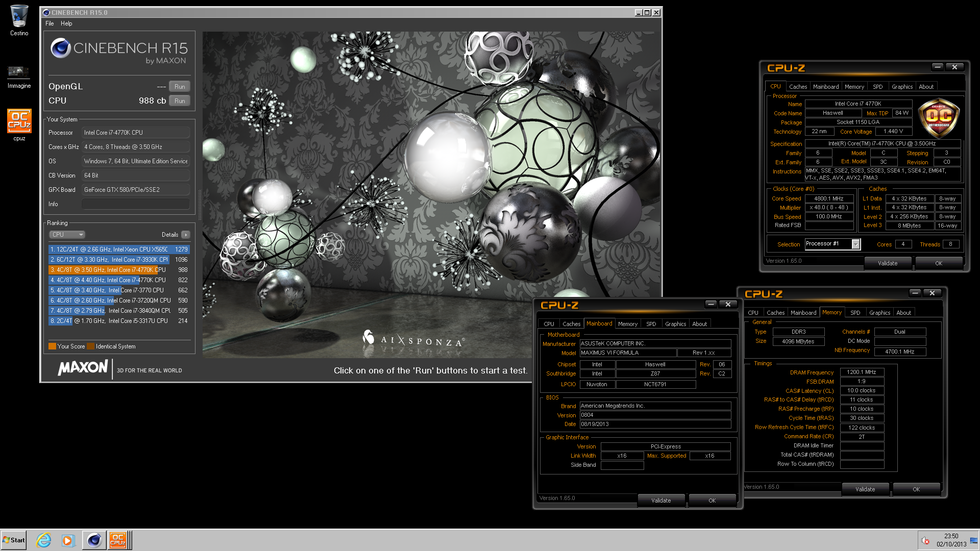Open the Cestino recycle bin desktop icon
Viewport: 980px width, 551px height.
point(19,20)
